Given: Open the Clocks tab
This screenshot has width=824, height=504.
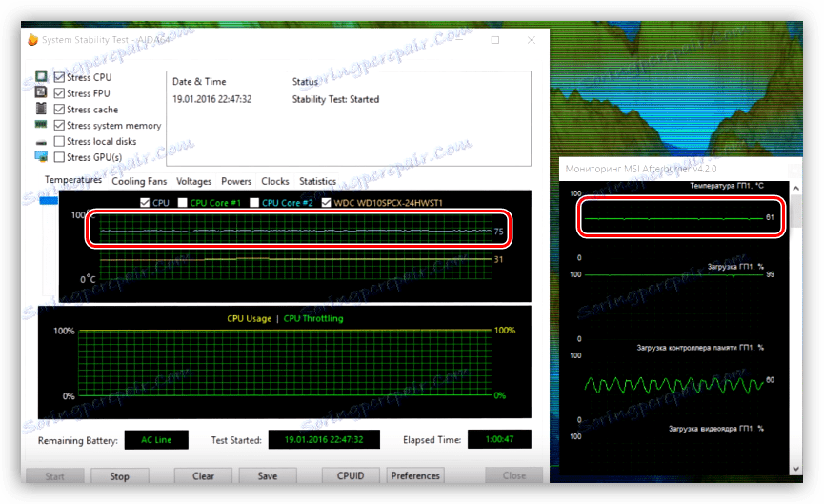Looking at the screenshot, I should [275, 181].
